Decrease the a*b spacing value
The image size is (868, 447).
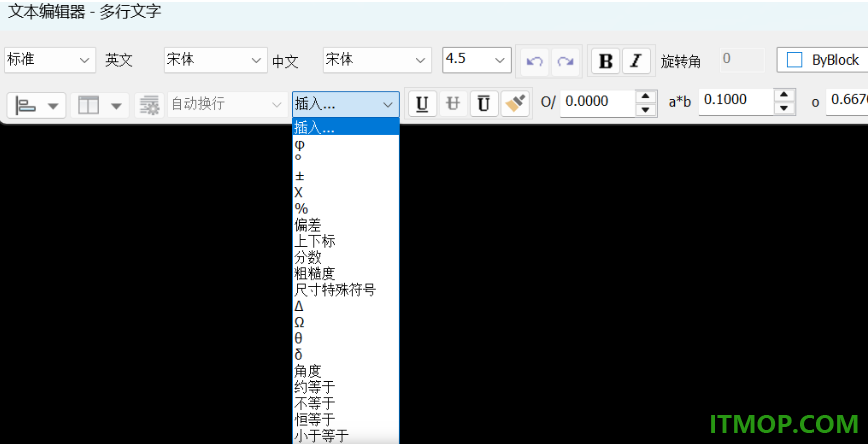pyautogui.click(x=784, y=108)
